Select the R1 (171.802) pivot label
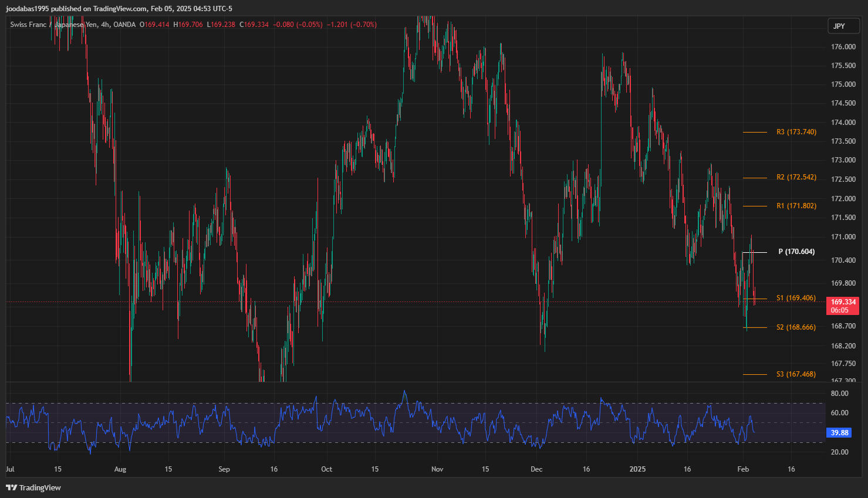The width and height of the screenshot is (868, 498). pos(796,206)
